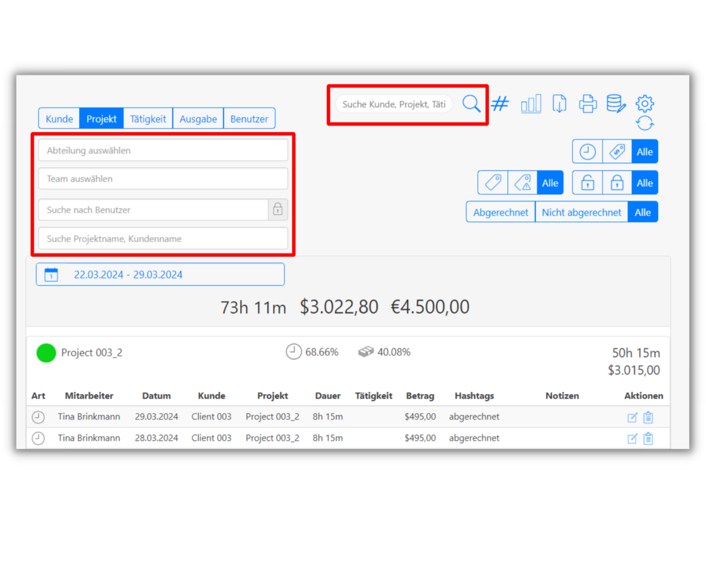Open the Team auswählen dropdown
Viewport: 706px width, 588px height.
163,179
